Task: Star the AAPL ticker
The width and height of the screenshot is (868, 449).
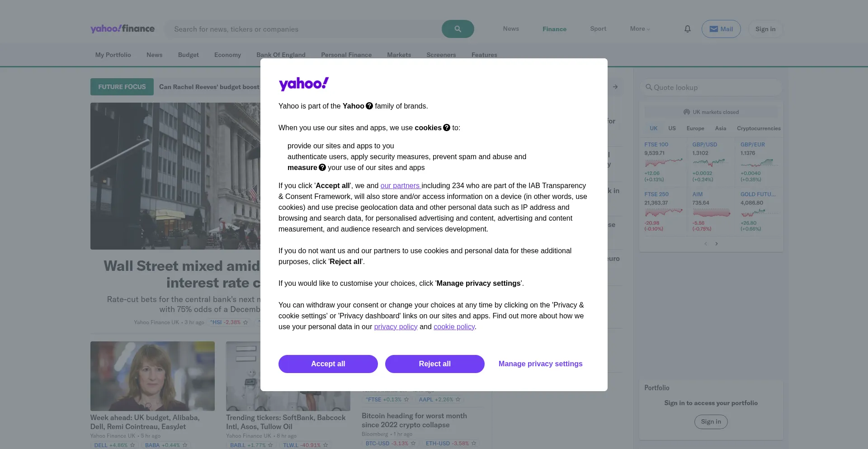Action: click(458, 400)
